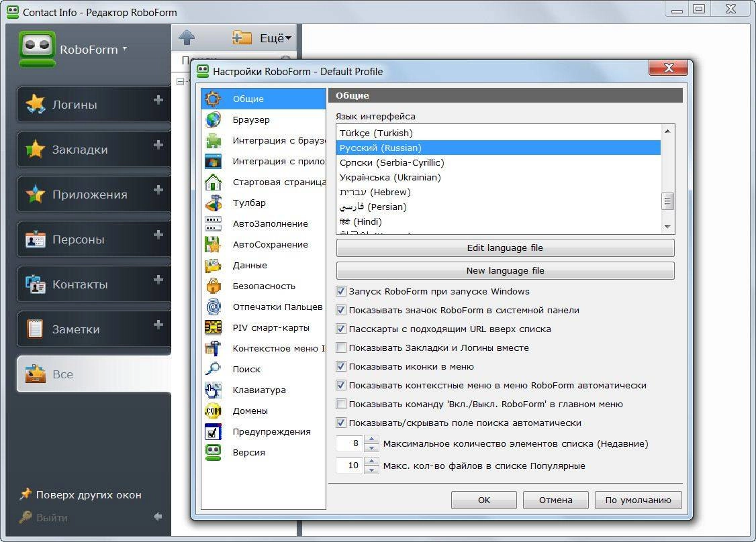The image size is (756, 542).
Task: Click the Клавиатура icon
Action: [x=213, y=390]
